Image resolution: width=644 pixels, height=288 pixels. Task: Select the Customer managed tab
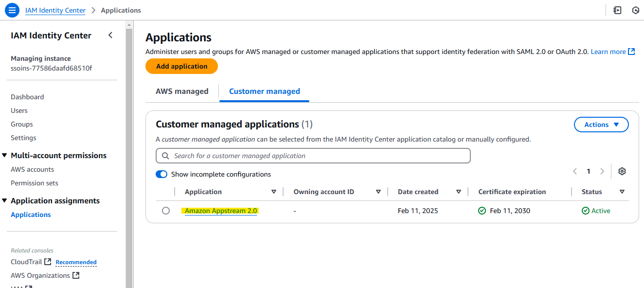pyautogui.click(x=264, y=91)
